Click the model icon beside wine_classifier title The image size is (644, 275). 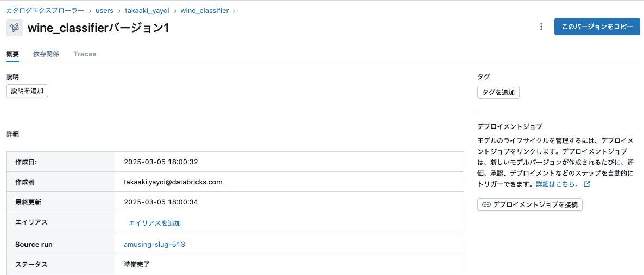(14, 28)
